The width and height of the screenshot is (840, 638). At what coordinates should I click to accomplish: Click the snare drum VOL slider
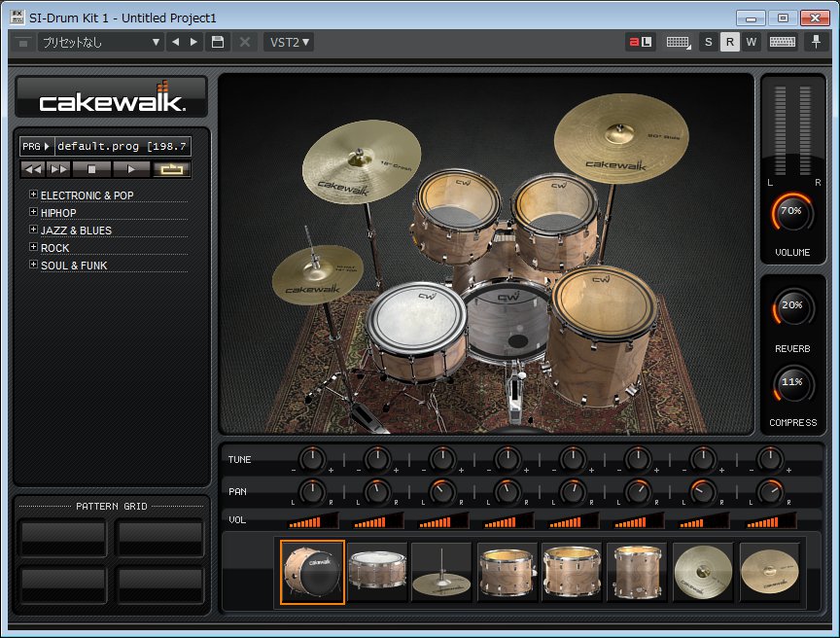(x=377, y=520)
